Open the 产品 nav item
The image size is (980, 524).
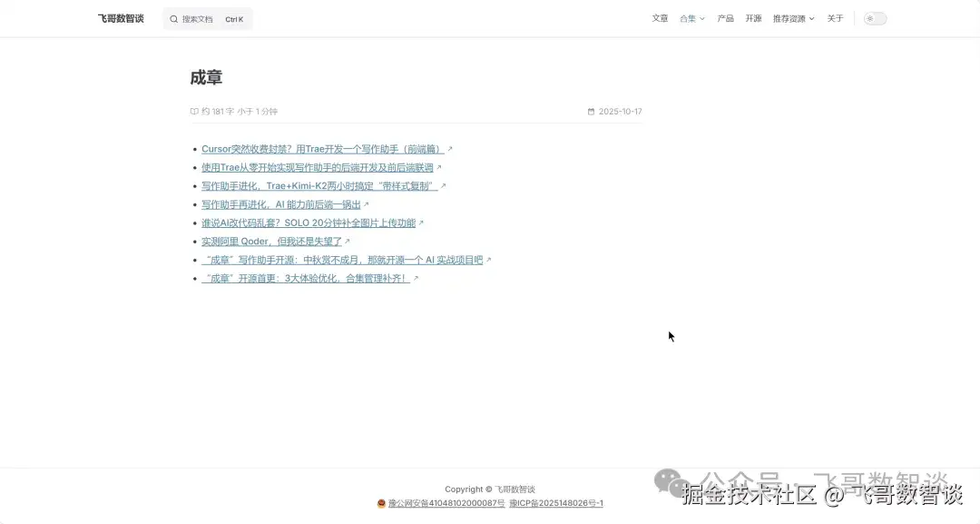point(726,19)
